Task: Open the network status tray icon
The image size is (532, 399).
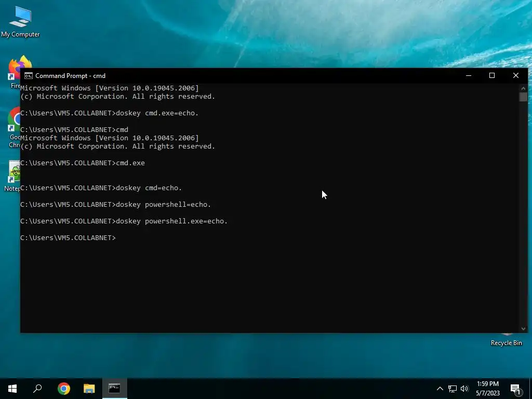Action: [453, 389]
